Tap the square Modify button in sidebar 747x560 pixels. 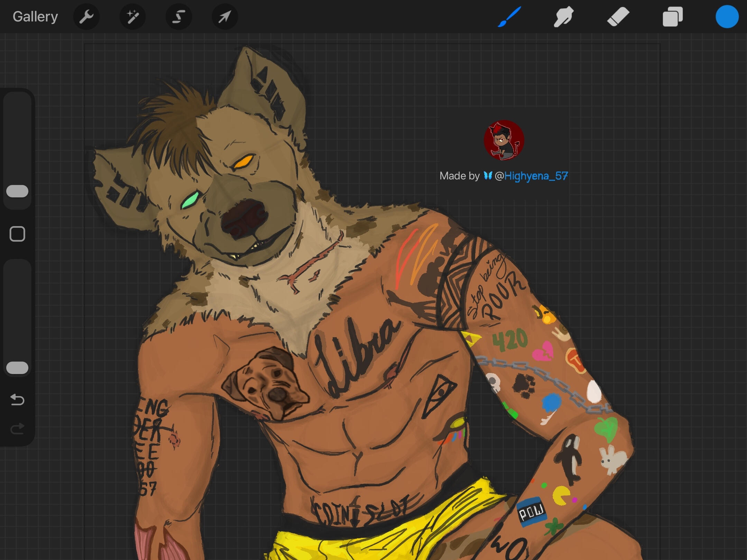pyautogui.click(x=17, y=234)
